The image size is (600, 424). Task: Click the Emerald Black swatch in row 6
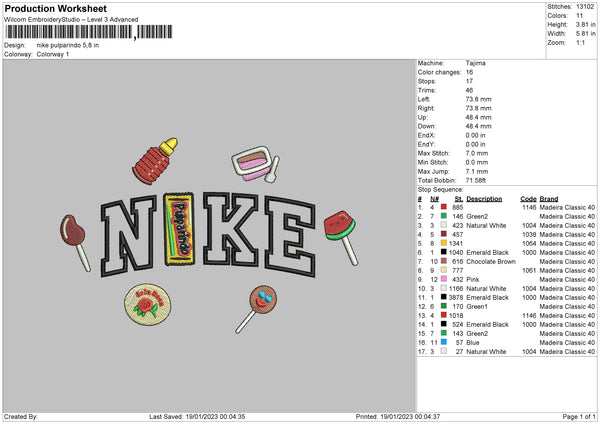[443, 252]
